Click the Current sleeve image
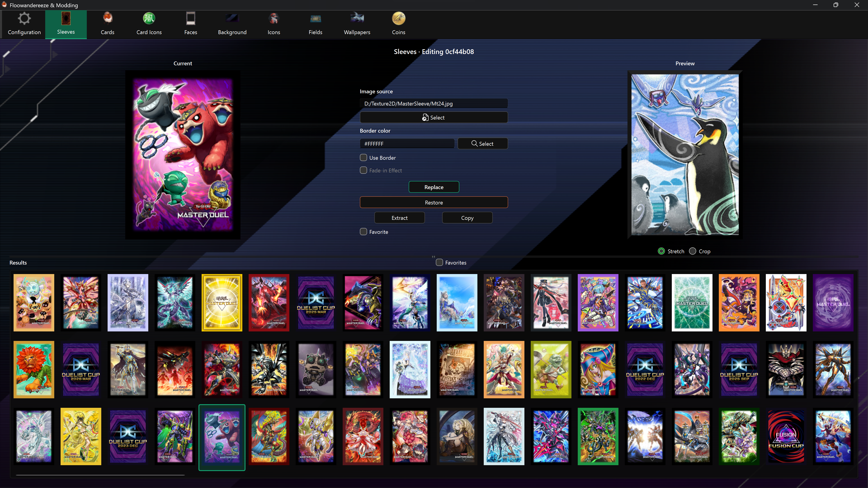868x488 pixels. tap(183, 155)
